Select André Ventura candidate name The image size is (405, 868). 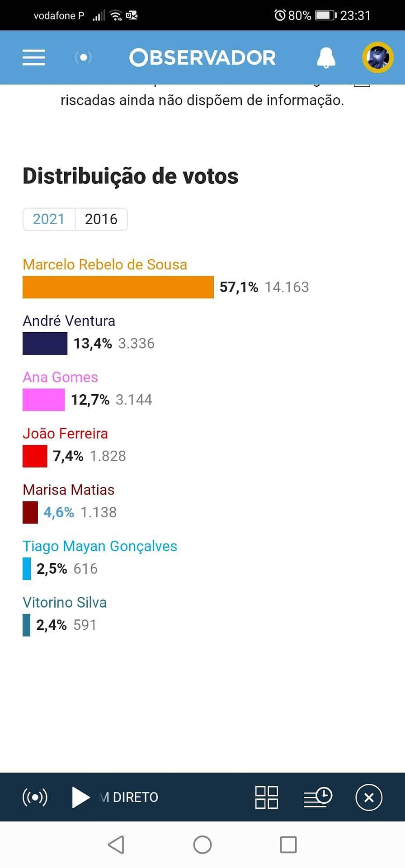tap(69, 321)
